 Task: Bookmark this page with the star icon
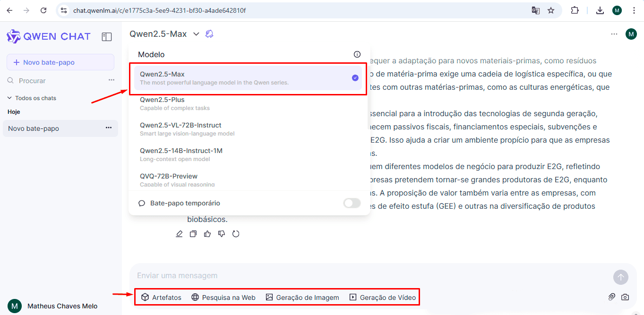(551, 10)
